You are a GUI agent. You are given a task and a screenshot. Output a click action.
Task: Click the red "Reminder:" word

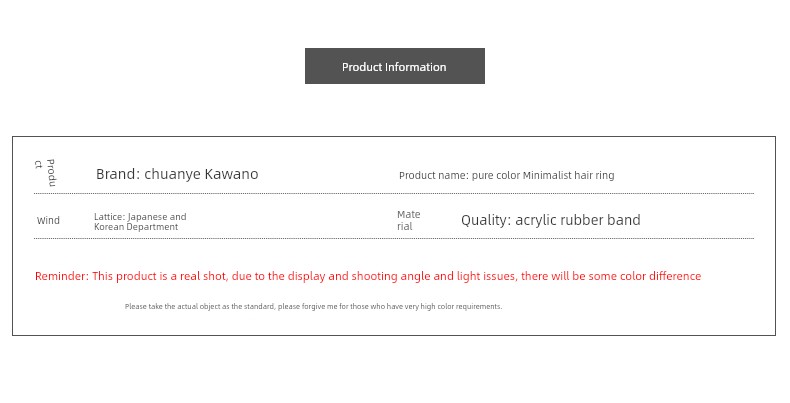pos(62,276)
